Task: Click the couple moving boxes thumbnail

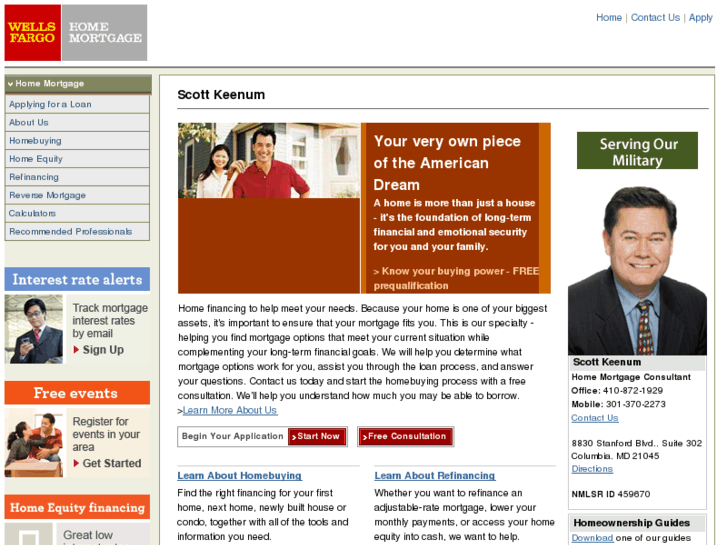Action: pyautogui.click(x=34, y=443)
